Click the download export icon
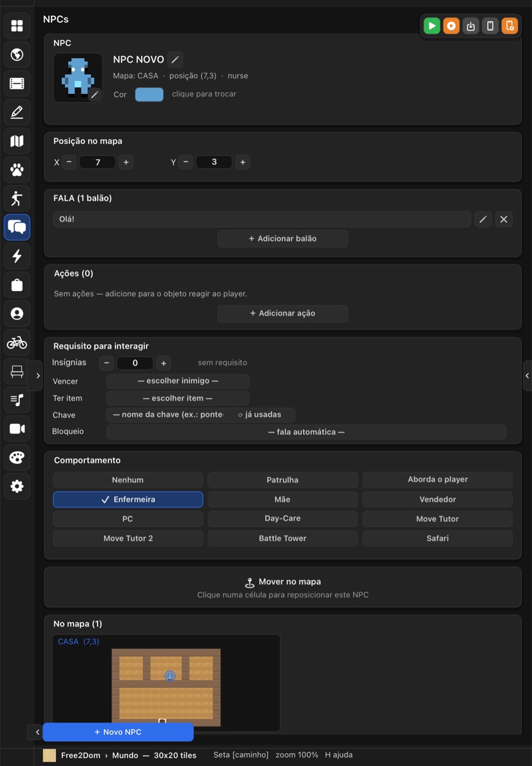Image resolution: width=532 pixels, height=766 pixels. tap(471, 26)
